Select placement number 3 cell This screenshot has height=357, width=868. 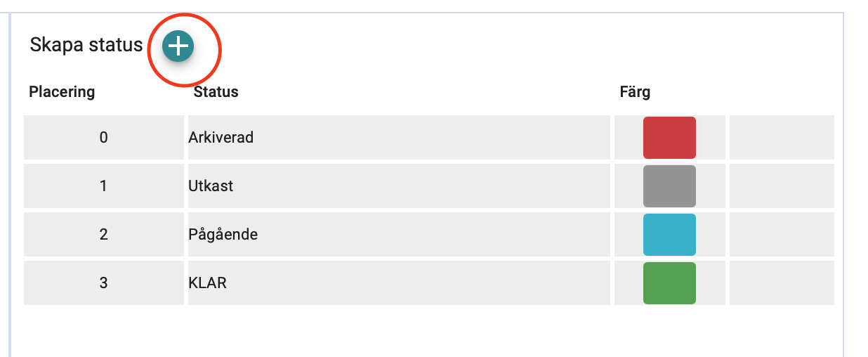pos(104,283)
